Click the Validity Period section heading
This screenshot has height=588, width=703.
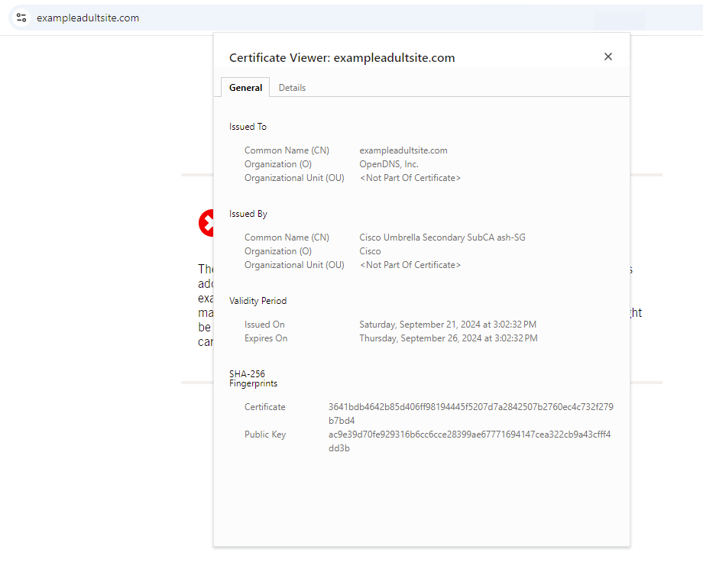click(x=258, y=301)
